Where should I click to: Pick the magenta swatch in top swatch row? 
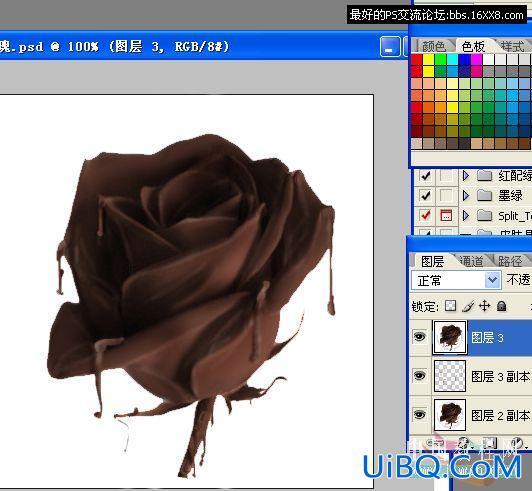click(477, 59)
